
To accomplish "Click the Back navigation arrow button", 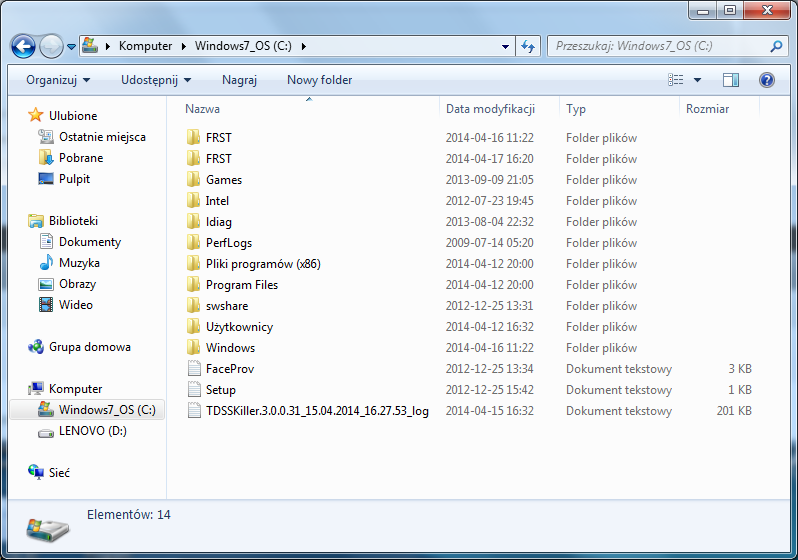I will click(23, 47).
